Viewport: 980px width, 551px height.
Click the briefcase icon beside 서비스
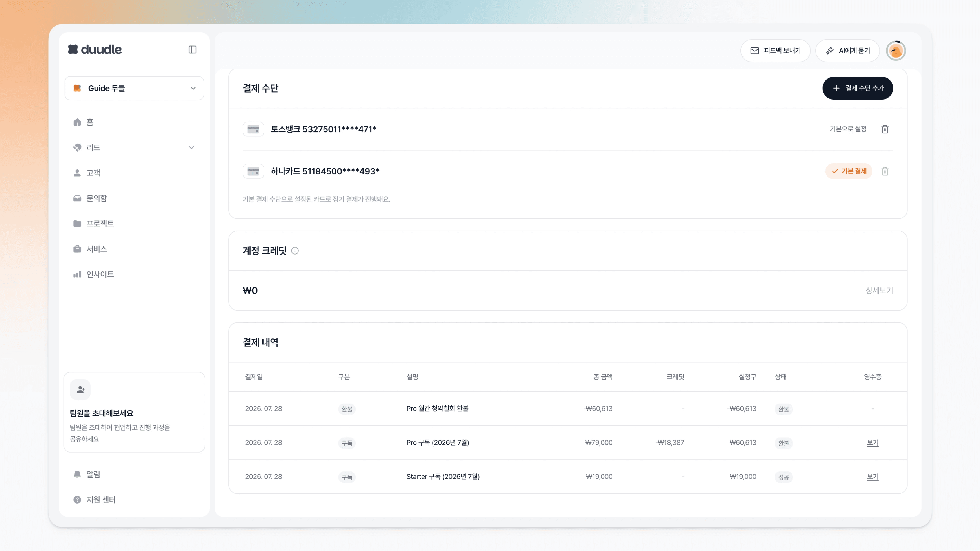click(77, 249)
